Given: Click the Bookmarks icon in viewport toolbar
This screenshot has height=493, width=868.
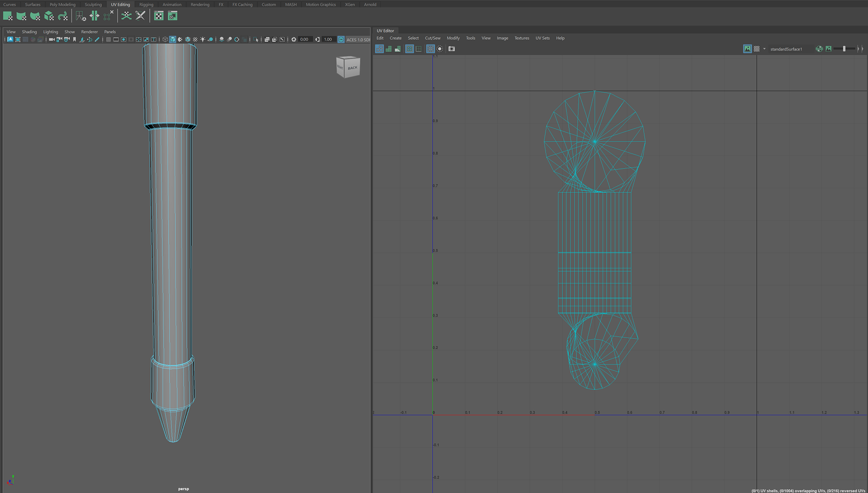Looking at the screenshot, I should pyautogui.click(x=74, y=39).
